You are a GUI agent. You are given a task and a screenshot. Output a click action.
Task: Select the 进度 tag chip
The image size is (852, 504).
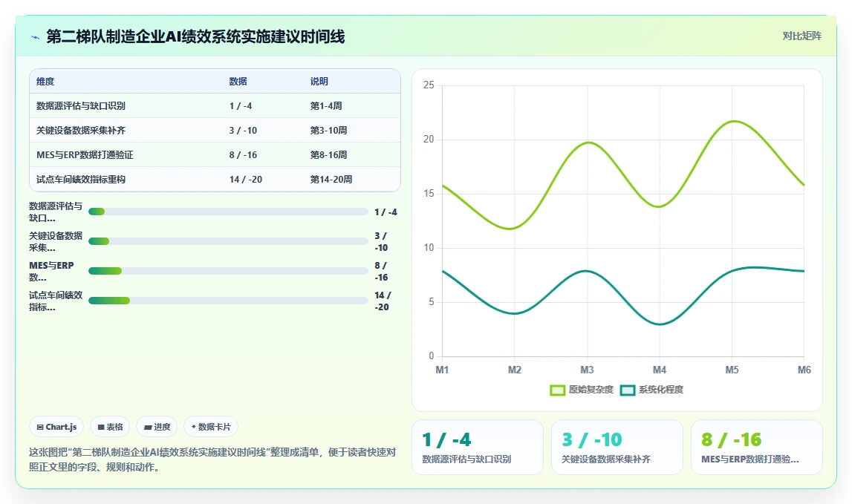(x=157, y=427)
